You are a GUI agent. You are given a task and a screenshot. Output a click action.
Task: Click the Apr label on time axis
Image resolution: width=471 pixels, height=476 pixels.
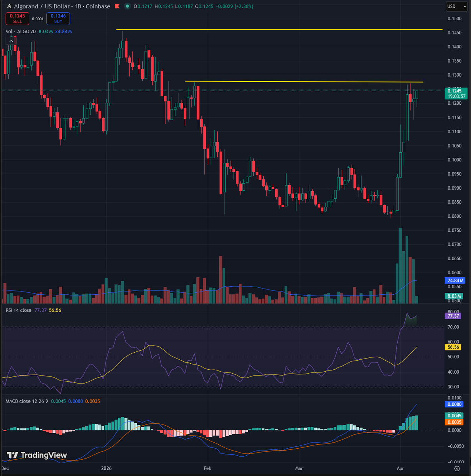(400, 468)
